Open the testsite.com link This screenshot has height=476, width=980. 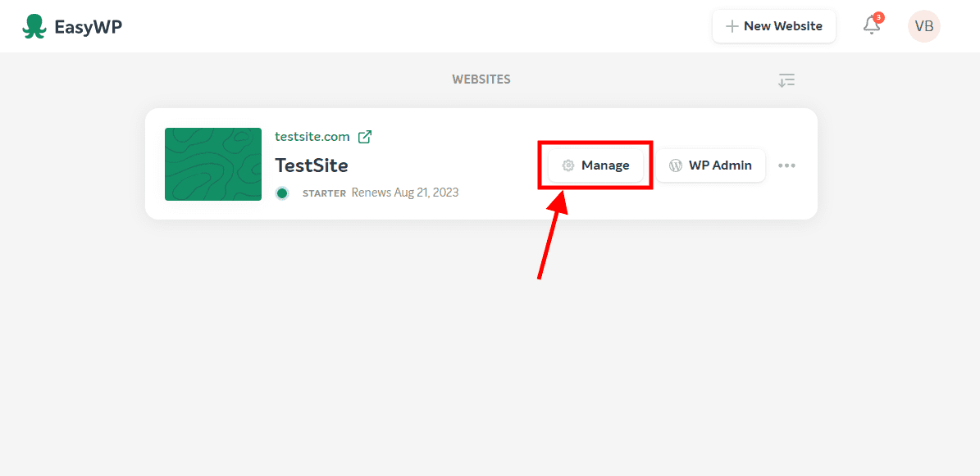coord(312,136)
